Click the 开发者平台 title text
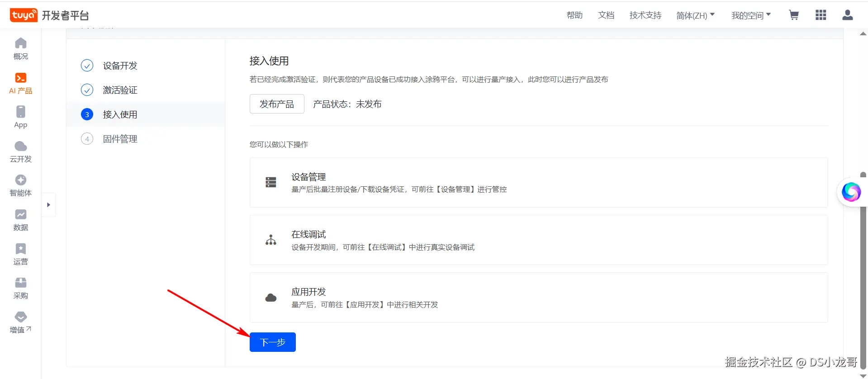The width and height of the screenshot is (868, 379). (65, 15)
